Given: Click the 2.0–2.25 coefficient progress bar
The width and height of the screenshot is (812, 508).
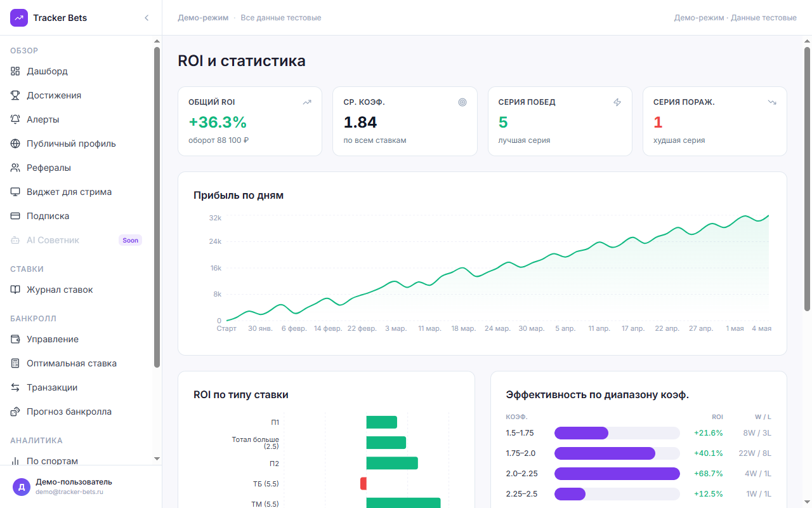Looking at the screenshot, I should pos(617,474).
